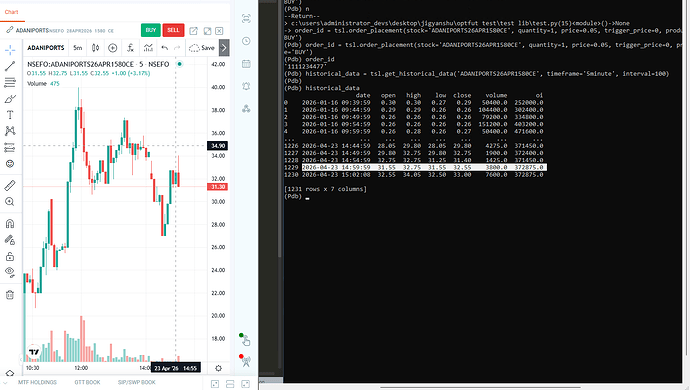Open the clock icon in right sidebar
This screenshot has width=690, height=390.
point(246,41)
